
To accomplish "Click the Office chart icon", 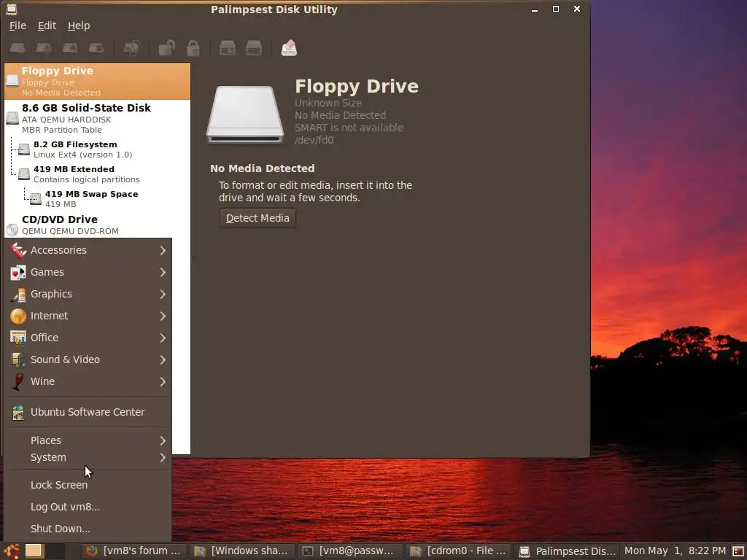I will tap(18, 338).
